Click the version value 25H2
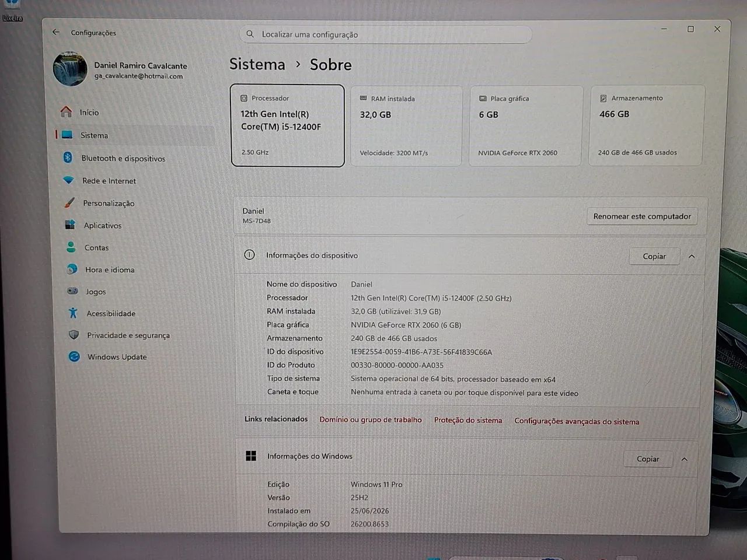 (359, 498)
